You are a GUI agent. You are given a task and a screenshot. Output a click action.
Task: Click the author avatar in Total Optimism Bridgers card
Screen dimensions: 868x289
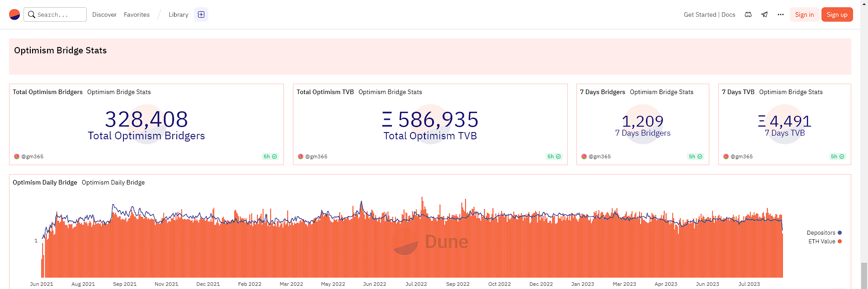coord(17,156)
